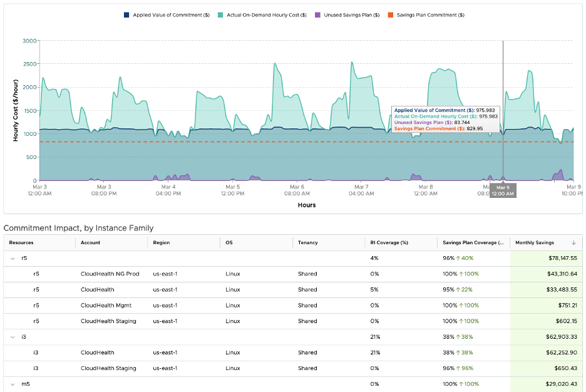Toggle Unused Savings Plan legend swatch
This screenshot has width=586, height=392.
click(x=317, y=15)
